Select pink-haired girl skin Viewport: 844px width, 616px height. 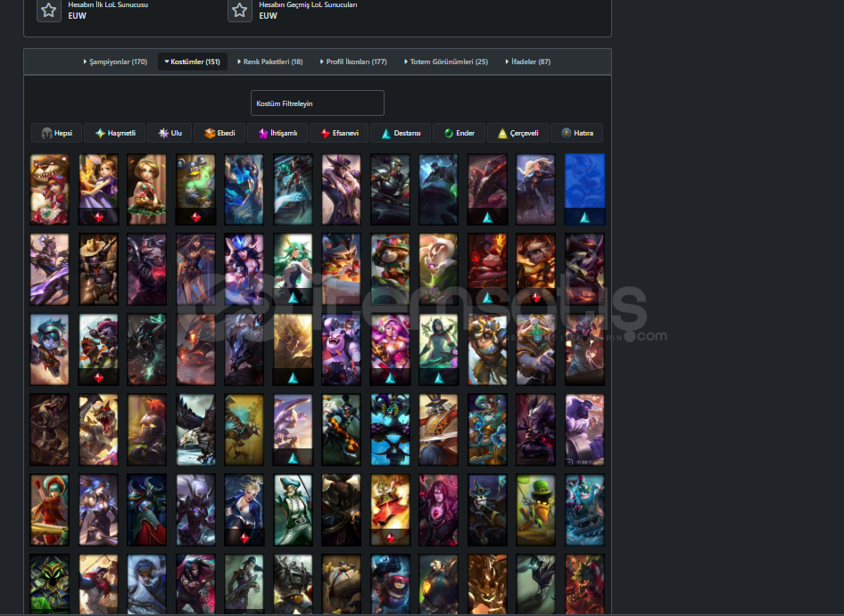tap(390, 349)
